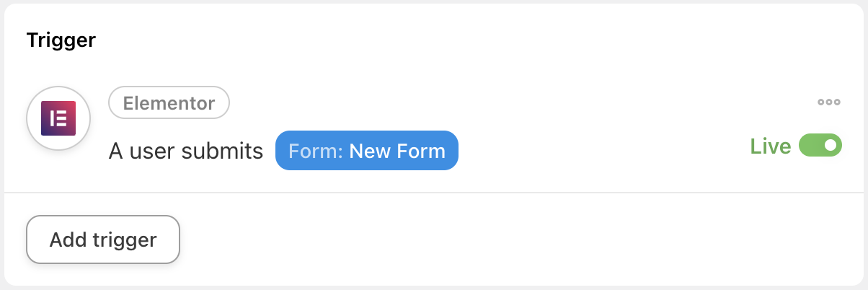Click 'New Form' text in the trigger sentence
868x290 pixels.
397,151
